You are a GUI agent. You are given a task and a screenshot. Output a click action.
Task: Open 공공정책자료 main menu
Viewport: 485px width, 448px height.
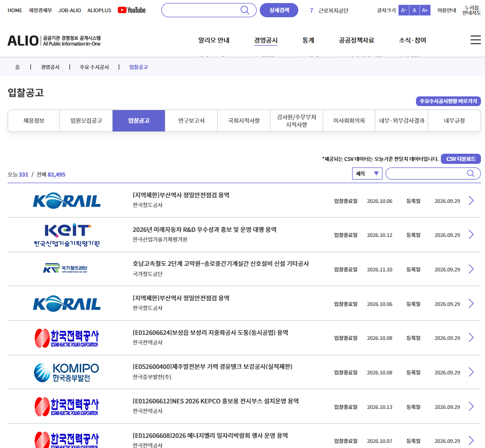coord(356,40)
